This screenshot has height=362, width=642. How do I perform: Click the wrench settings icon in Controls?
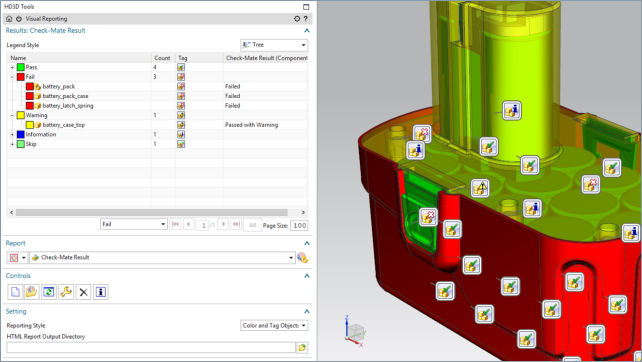point(66,292)
